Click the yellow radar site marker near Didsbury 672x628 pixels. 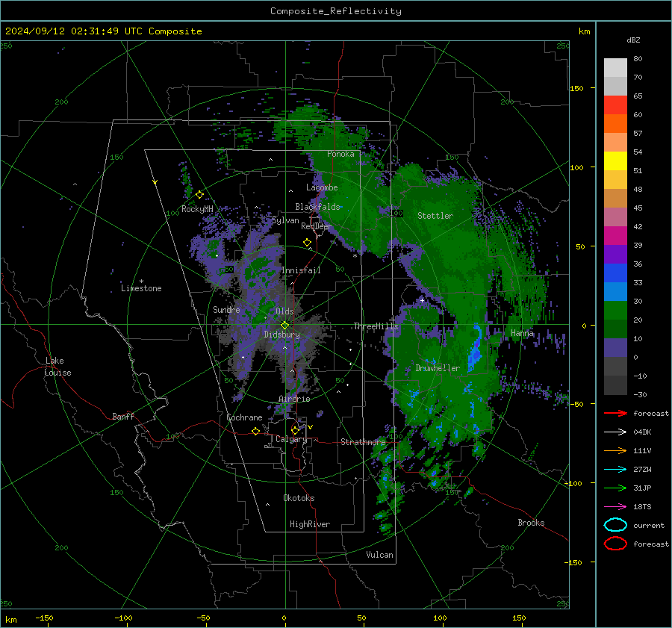pyautogui.click(x=285, y=325)
